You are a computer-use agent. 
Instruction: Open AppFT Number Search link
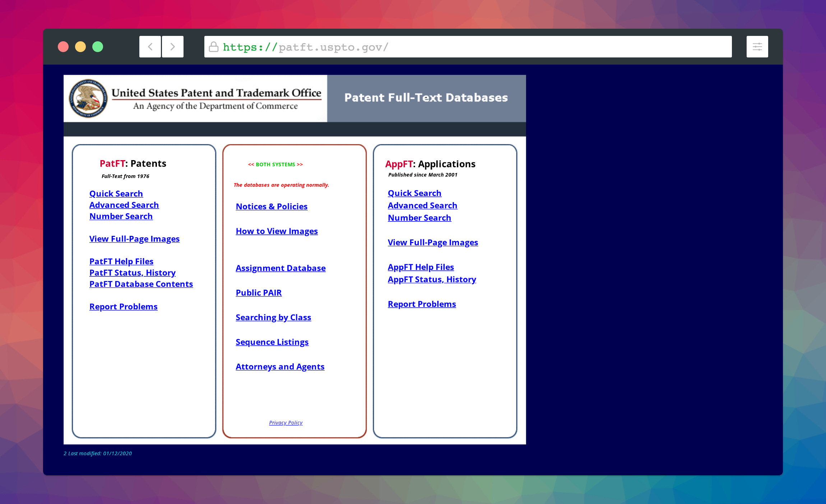[419, 218]
